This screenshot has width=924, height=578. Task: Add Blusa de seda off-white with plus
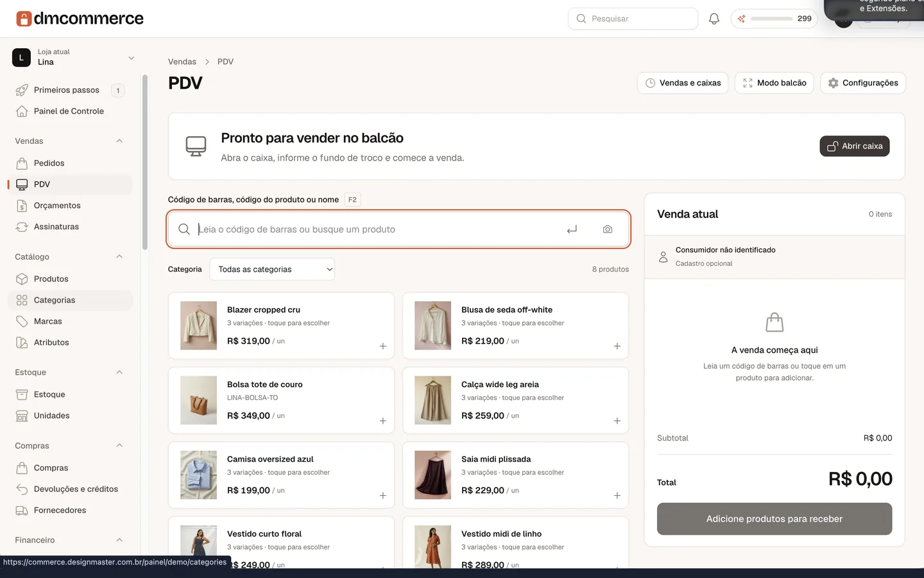pos(617,346)
